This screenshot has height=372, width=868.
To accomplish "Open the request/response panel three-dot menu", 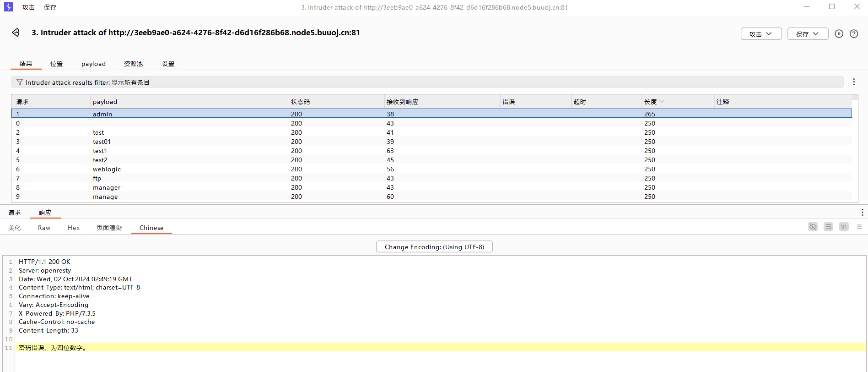I will [x=862, y=213].
